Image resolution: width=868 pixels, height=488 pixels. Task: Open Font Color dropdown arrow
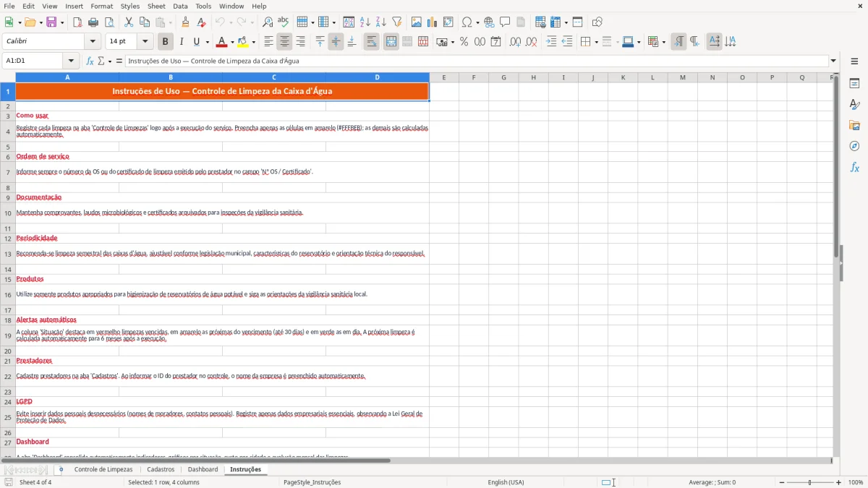coord(232,42)
